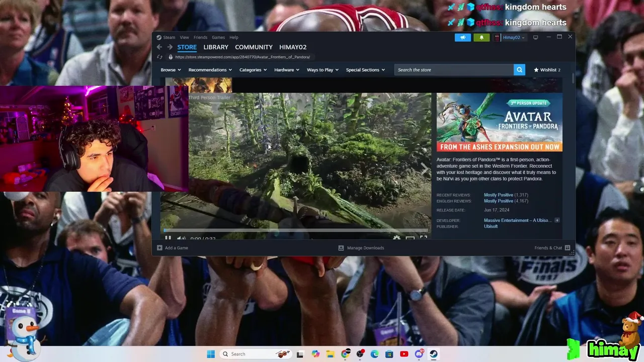Viewport: 644px width, 362px height.
Task: Open the Steam menu
Action: pyautogui.click(x=169, y=37)
